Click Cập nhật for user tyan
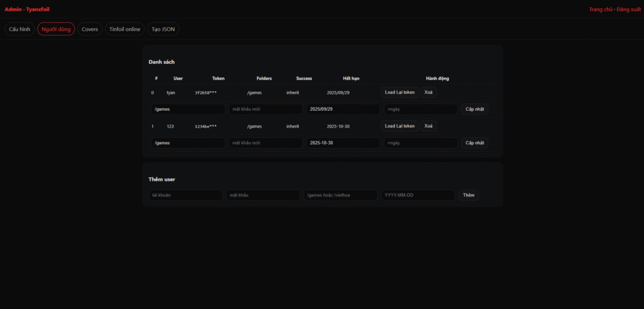The width and height of the screenshot is (644, 309). coord(474,109)
